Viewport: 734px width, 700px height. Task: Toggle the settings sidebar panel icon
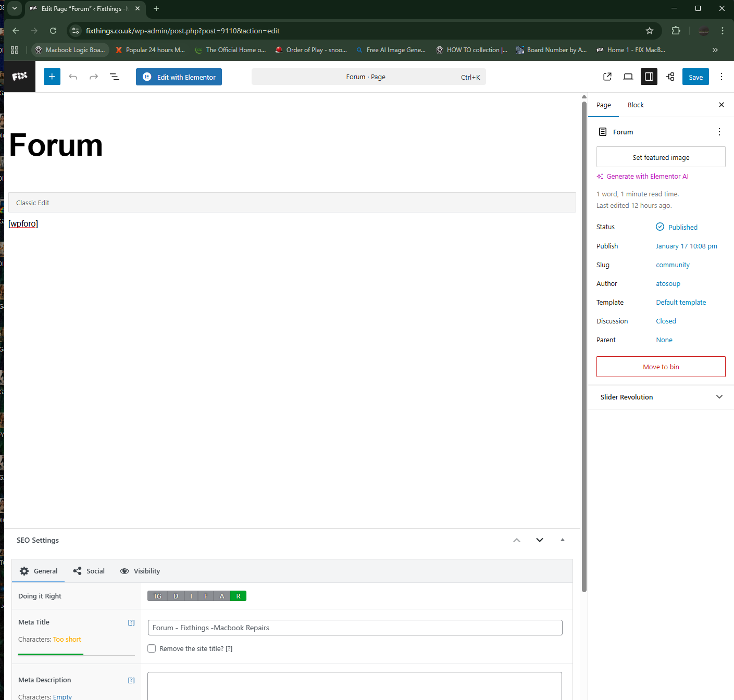[649, 77]
